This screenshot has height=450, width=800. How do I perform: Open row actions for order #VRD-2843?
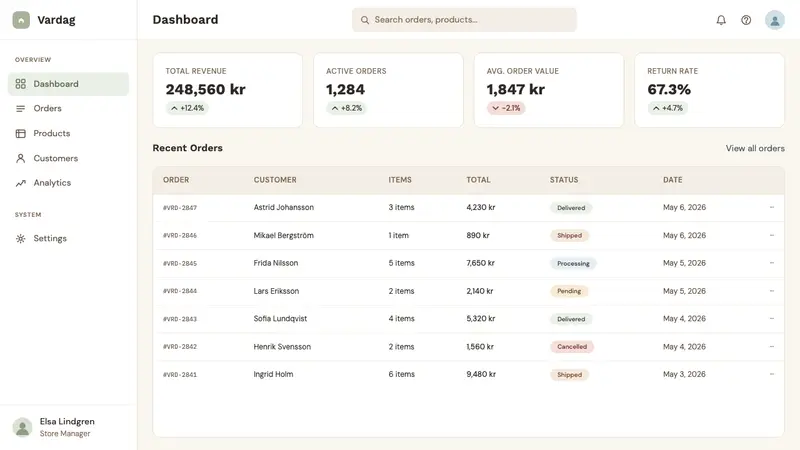pos(771,318)
